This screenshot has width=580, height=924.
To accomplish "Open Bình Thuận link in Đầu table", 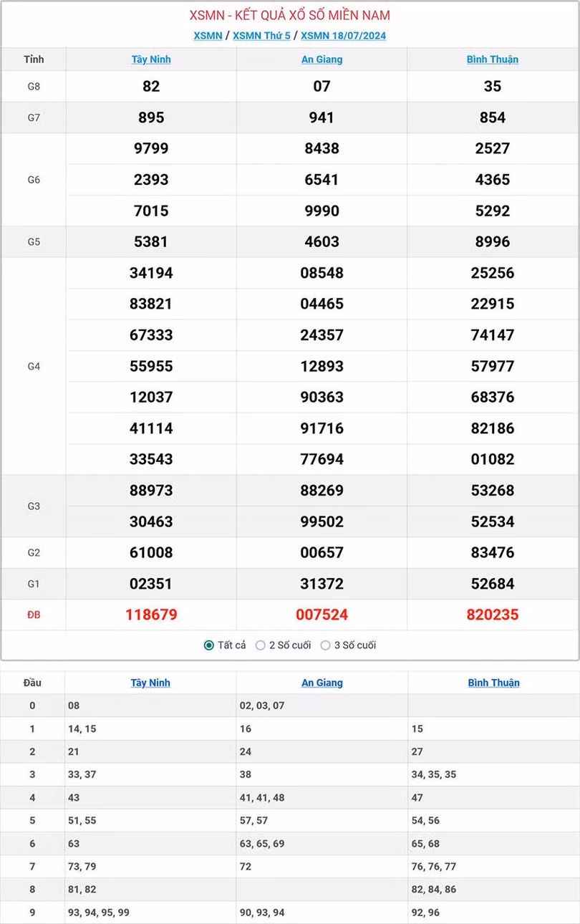I will (x=493, y=683).
